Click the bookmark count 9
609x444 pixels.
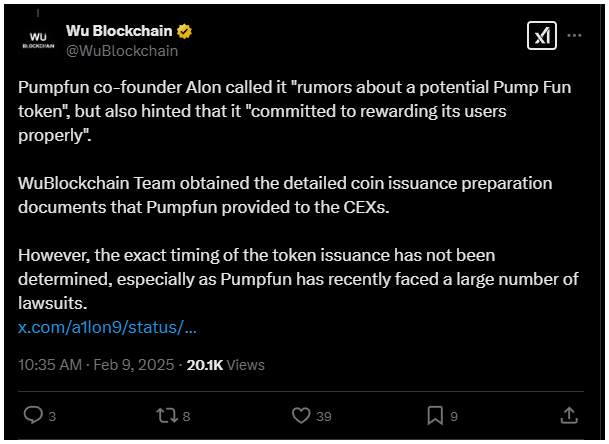tap(454, 416)
